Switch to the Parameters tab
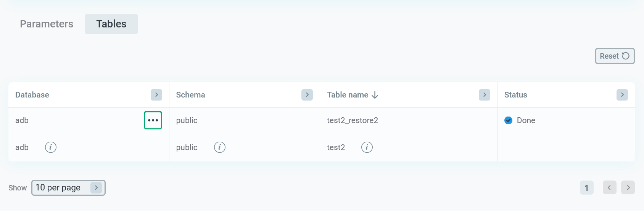This screenshot has height=211, width=644. coord(47,24)
